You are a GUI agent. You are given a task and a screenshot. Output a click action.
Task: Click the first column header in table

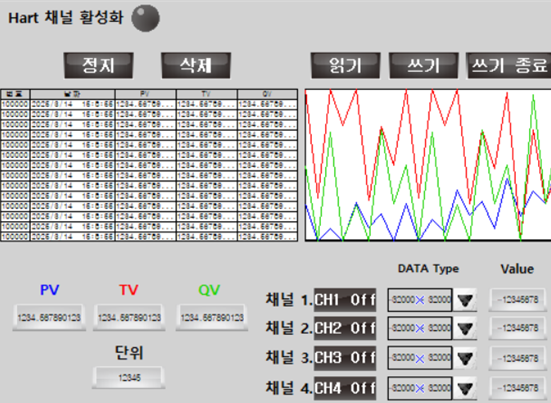(15, 94)
